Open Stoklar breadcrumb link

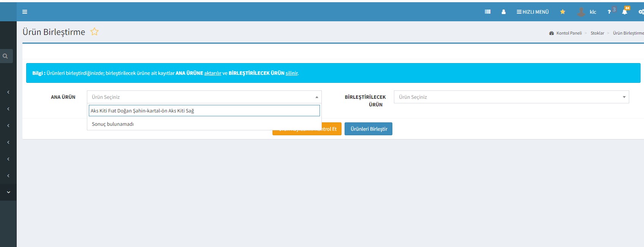click(x=597, y=33)
